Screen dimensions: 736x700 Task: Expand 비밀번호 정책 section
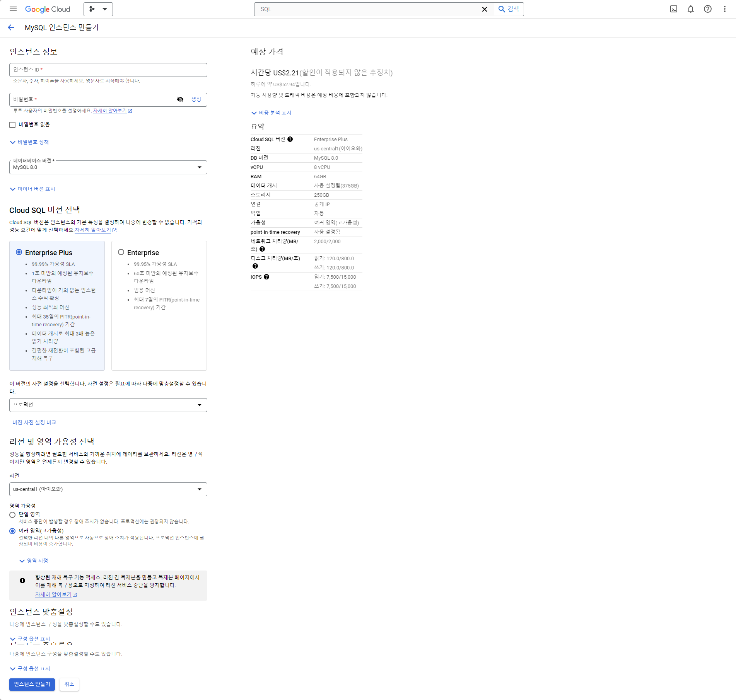(29, 142)
